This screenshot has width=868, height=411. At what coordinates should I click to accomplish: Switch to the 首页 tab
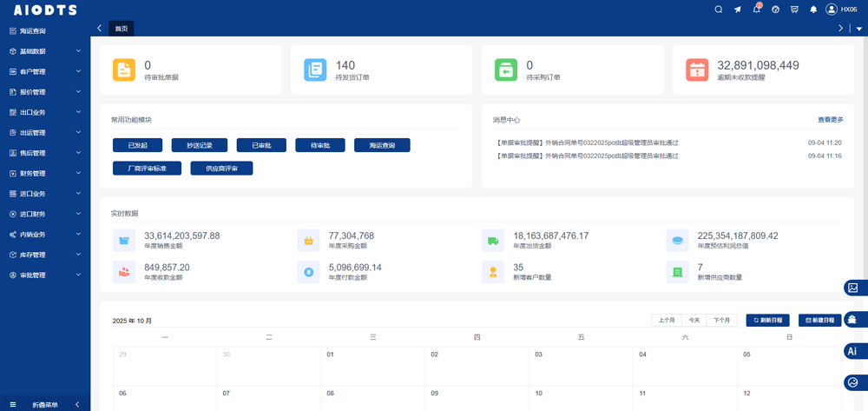(122, 29)
